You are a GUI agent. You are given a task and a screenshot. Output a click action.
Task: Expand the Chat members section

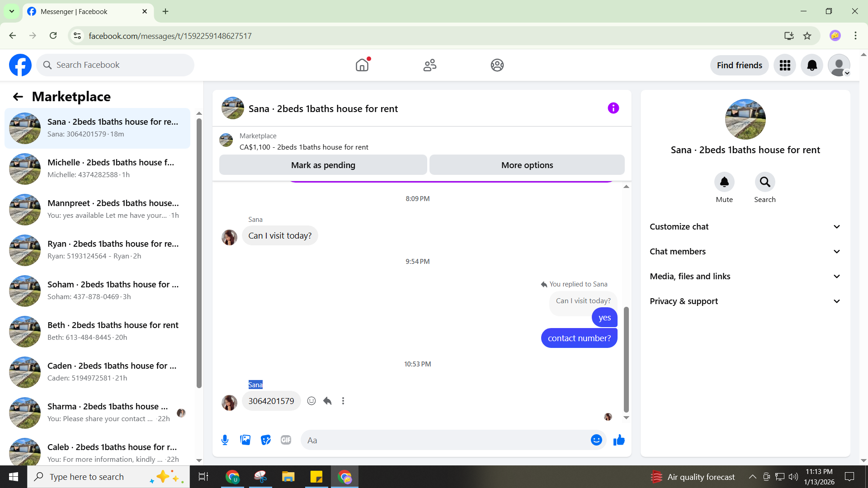pyautogui.click(x=745, y=252)
